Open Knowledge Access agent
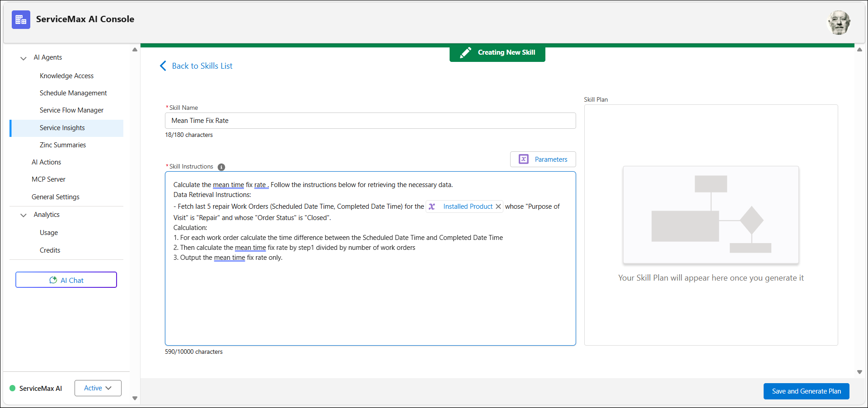This screenshot has width=868, height=408. point(66,76)
